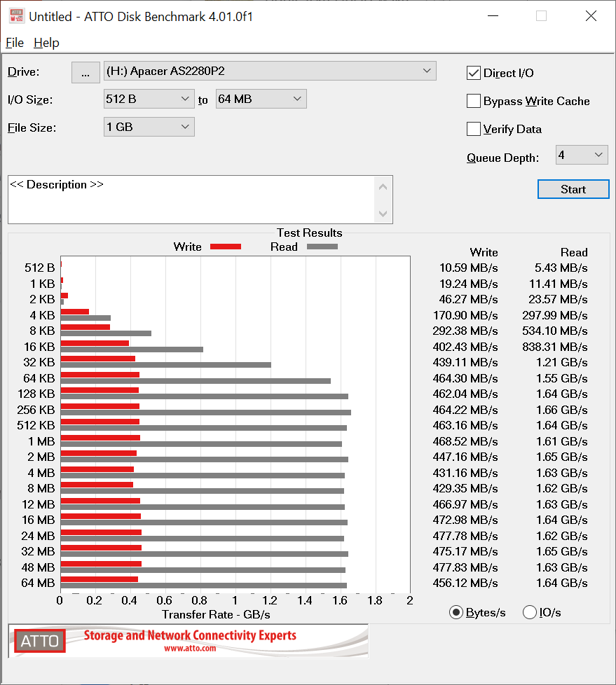Click the Read value 1.21 GB/s
Screen dimensions: 616x685
tap(562, 363)
